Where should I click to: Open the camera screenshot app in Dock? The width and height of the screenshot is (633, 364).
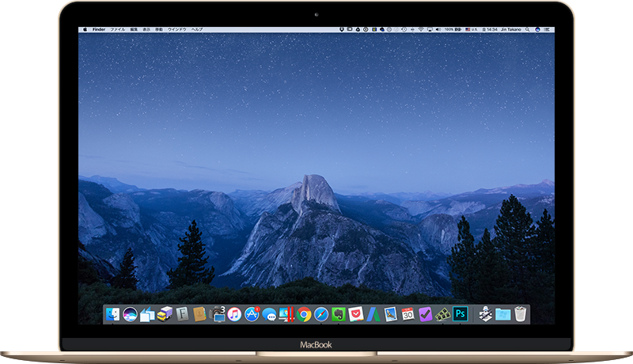coord(217,314)
